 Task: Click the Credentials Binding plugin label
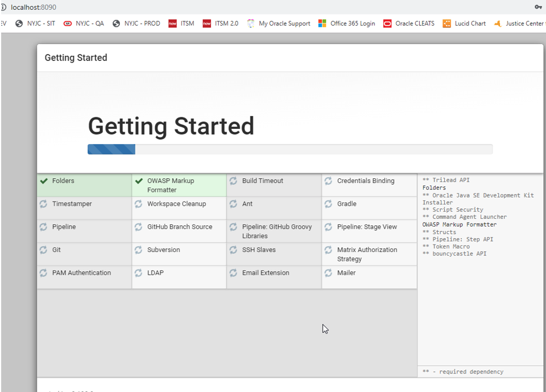coord(366,181)
